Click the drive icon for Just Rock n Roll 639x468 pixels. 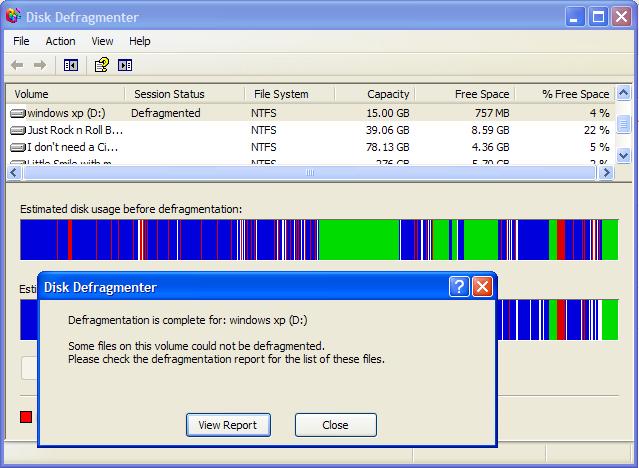(x=18, y=130)
